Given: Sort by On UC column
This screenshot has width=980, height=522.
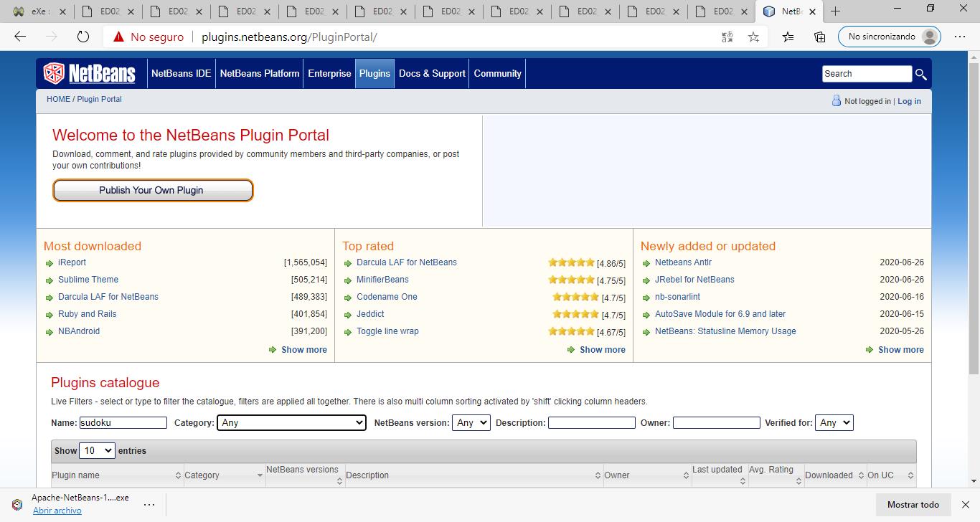Looking at the screenshot, I should pyautogui.click(x=890, y=475).
